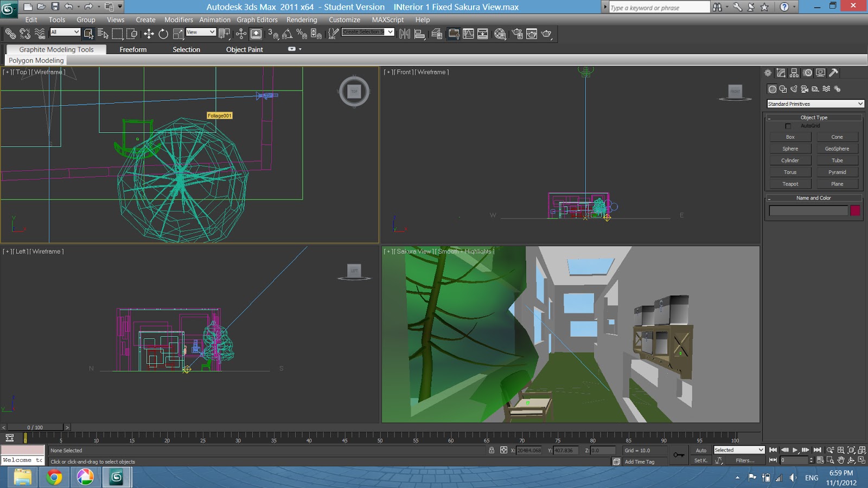Click the object color swatch
Screen dimensions: 868x488
[x=855, y=211]
